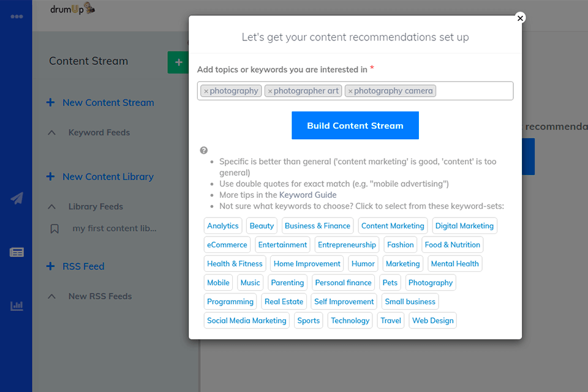Viewport: 588px width, 392px height.
Task: Close the content recommendations dialog
Action: pos(520,18)
